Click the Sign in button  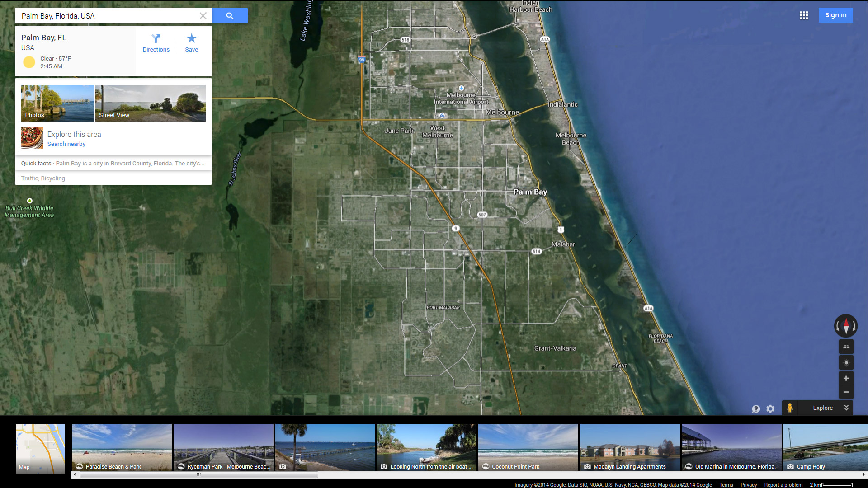(x=835, y=15)
